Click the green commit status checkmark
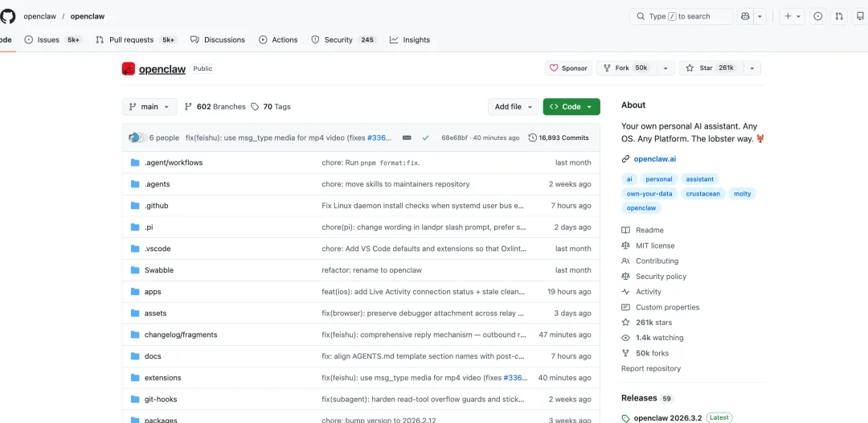868x423 pixels. click(425, 138)
